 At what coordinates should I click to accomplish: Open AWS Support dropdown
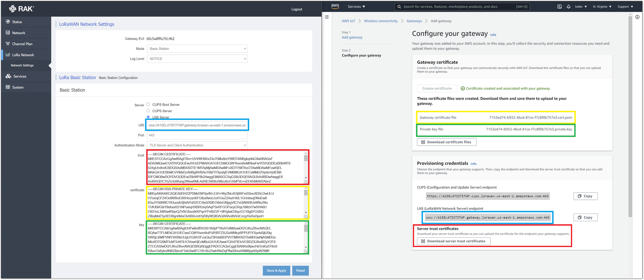pos(626,6)
